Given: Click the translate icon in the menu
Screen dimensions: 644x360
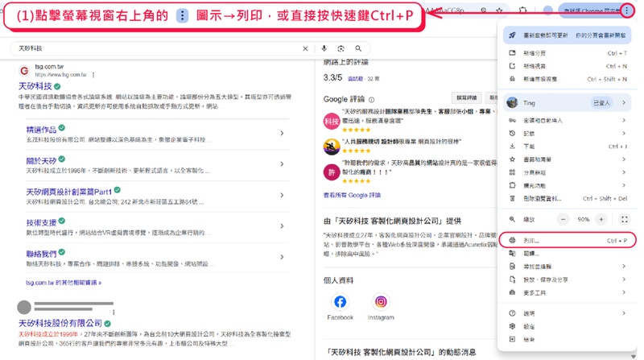Looking at the screenshot, I should [x=512, y=254].
